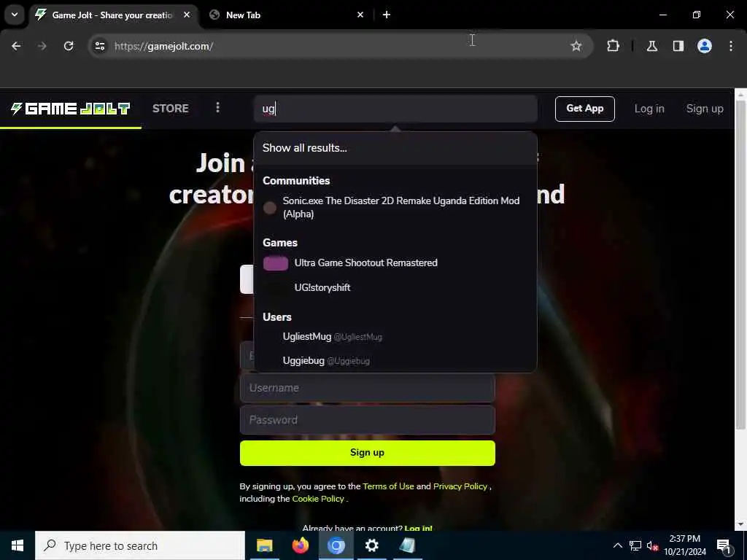Open the notepad-like app in taskbar
The width and height of the screenshot is (747, 560).
(x=407, y=545)
